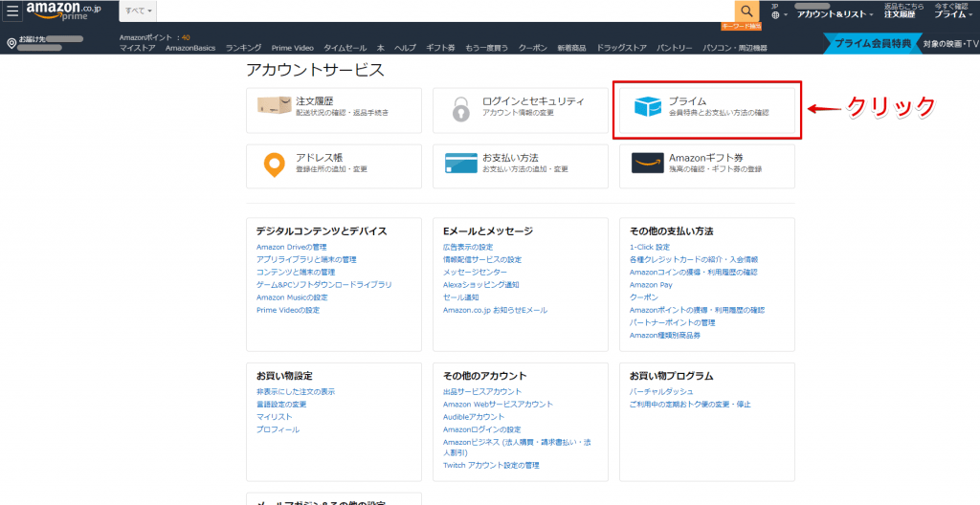The width and height of the screenshot is (980, 505).
Task: Open パートナーポイントの管理 link
Action: click(x=673, y=322)
